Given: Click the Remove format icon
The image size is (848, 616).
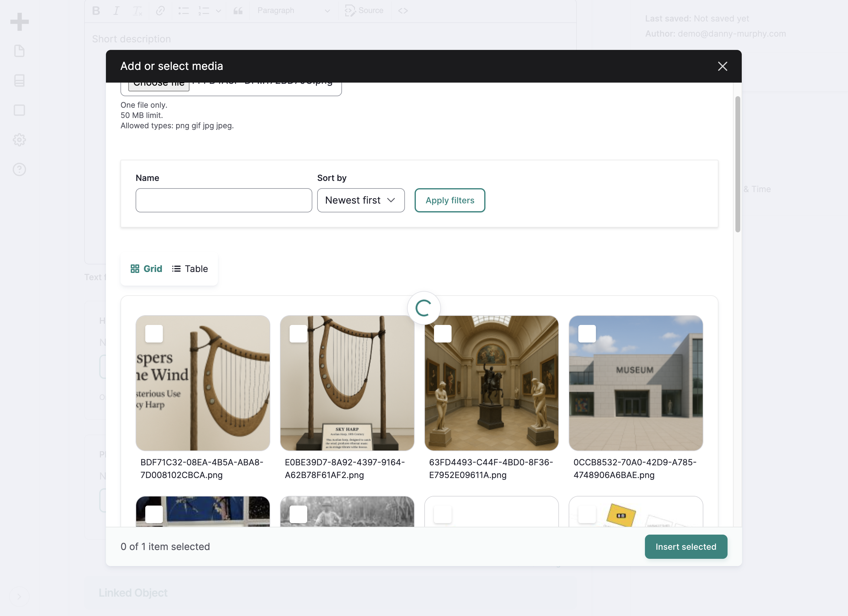Looking at the screenshot, I should coord(138,11).
